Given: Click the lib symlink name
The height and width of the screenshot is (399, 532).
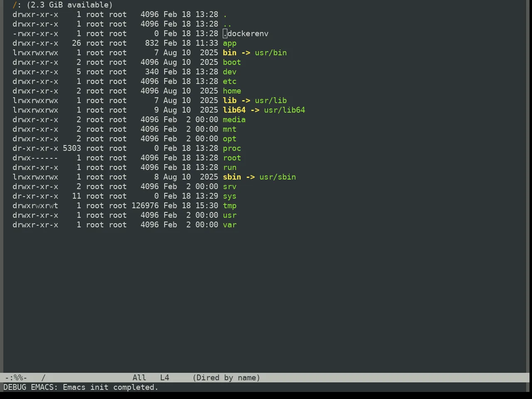Looking at the screenshot, I should [x=229, y=101].
